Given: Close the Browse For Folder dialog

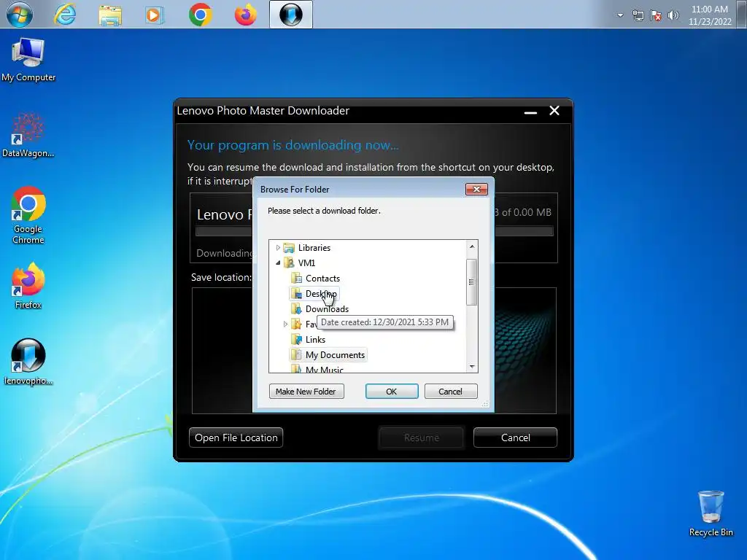Looking at the screenshot, I should point(476,189).
